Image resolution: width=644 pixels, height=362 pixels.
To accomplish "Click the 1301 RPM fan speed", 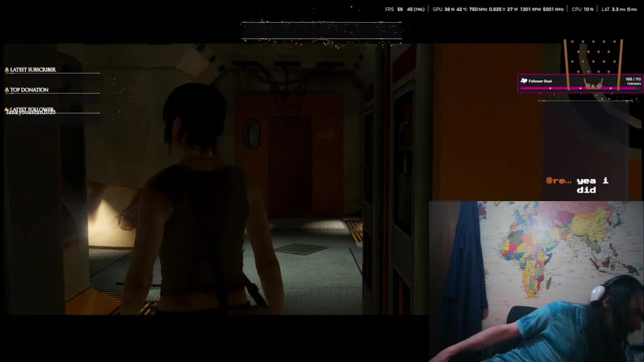I will click(530, 10).
